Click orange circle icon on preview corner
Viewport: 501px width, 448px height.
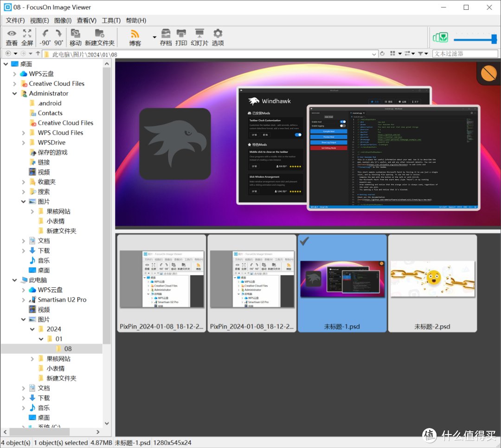[x=488, y=73]
